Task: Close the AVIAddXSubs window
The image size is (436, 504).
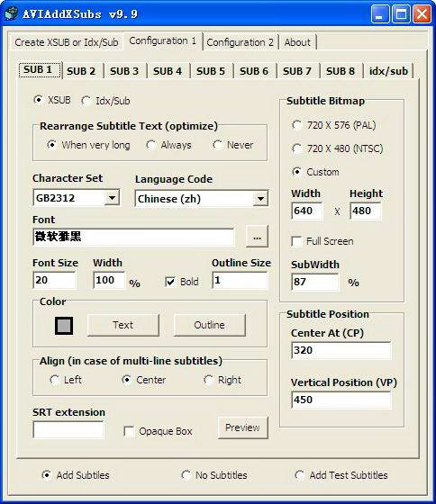Action: (x=422, y=13)
